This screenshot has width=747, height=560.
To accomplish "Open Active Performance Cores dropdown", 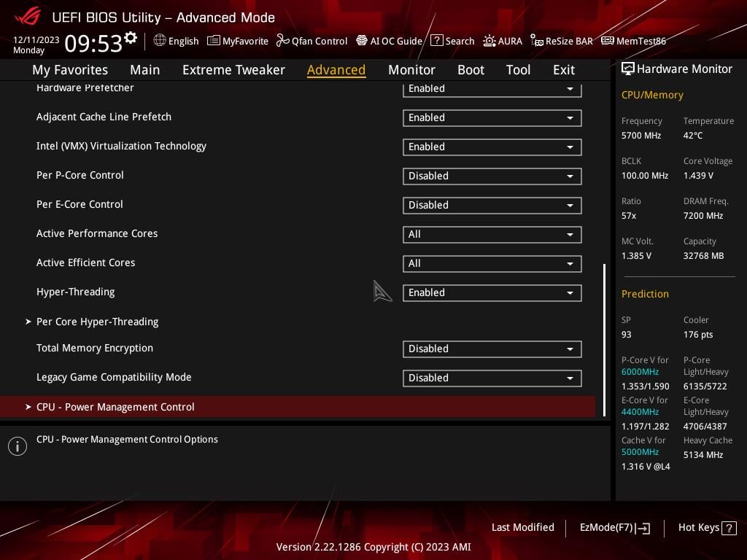I will [492, 234].
